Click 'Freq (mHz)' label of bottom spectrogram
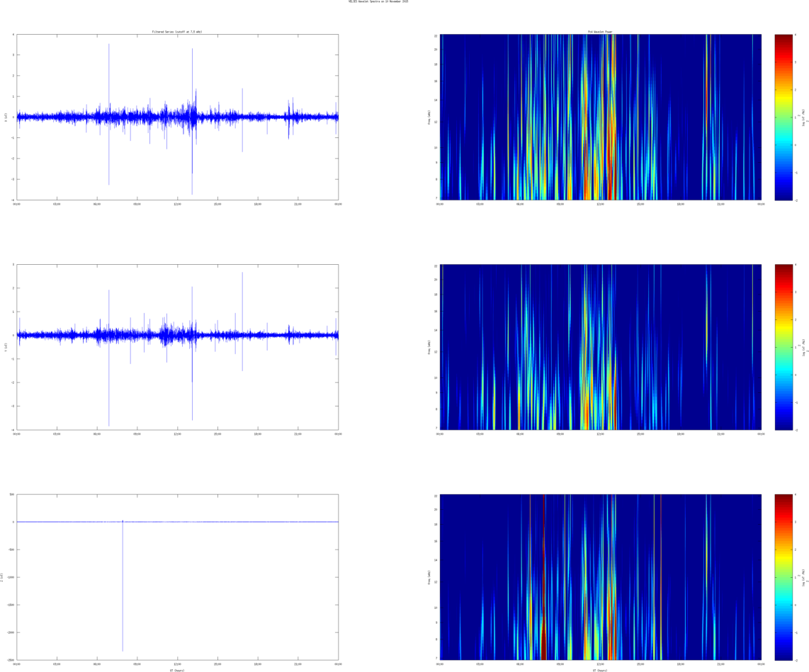This screenshot has height=672, width=809. pyautogui.click(x=429, y=577)
